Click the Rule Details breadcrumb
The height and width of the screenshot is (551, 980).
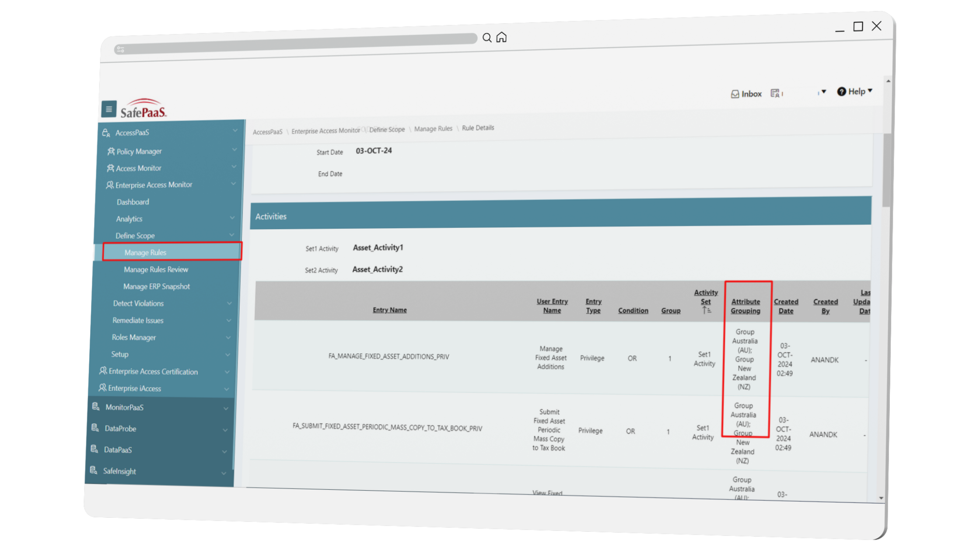[478, 128]
